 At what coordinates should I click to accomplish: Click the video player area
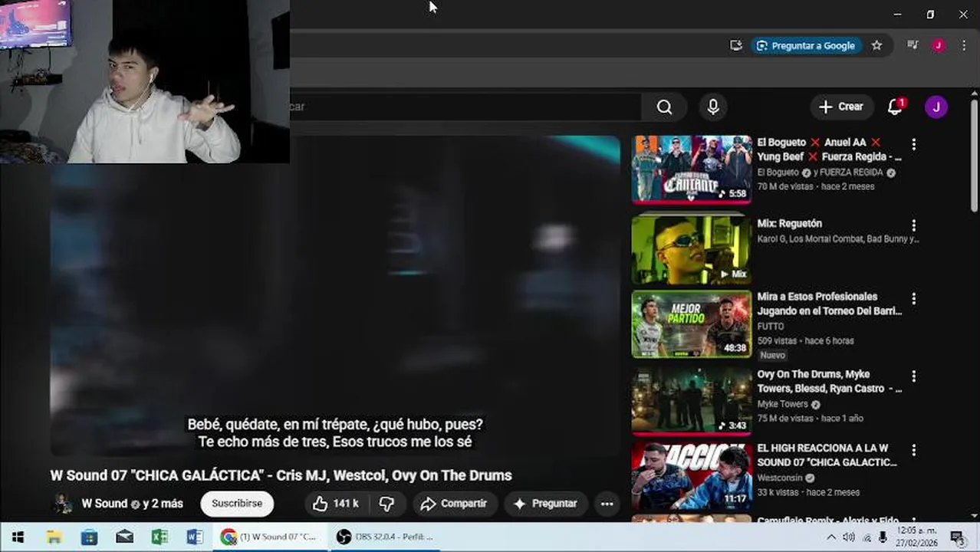coord(335,296)
